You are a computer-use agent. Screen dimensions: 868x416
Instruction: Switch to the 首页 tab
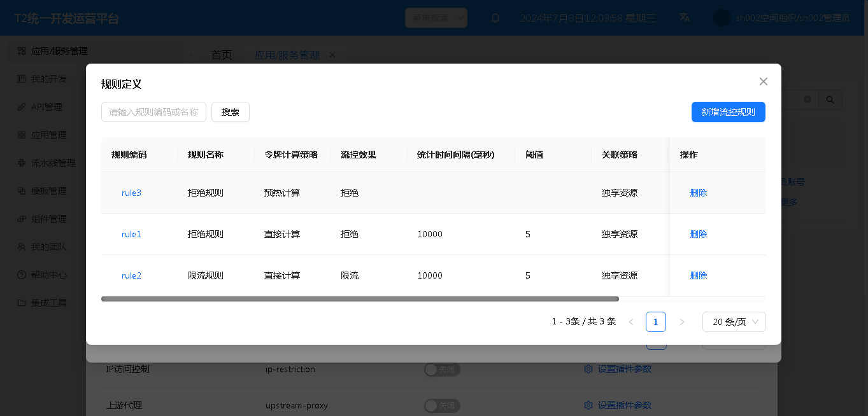222,55
